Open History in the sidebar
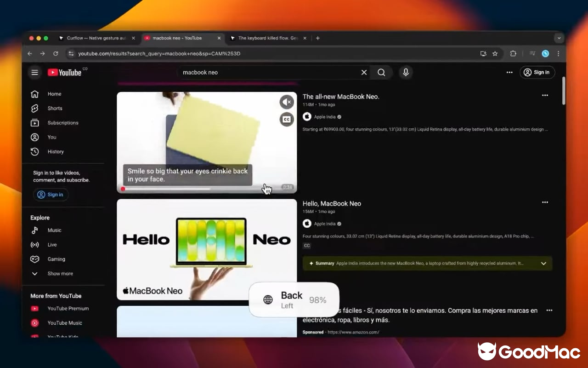This screenshot has width=588, height=368. 56,151
